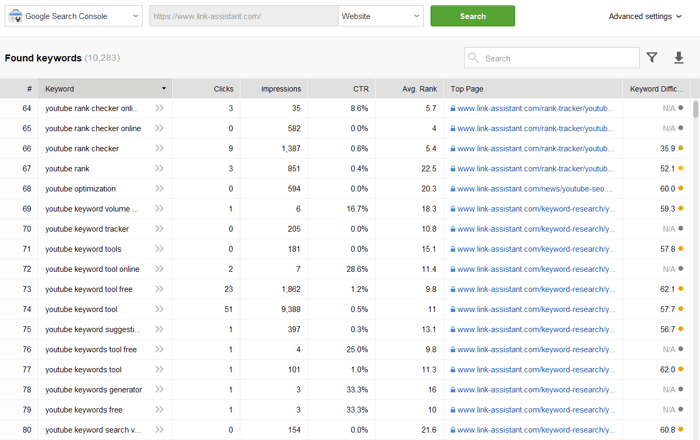
Task: Click the double-arrow icon for youtube keywords free
Action: [159, 409]
